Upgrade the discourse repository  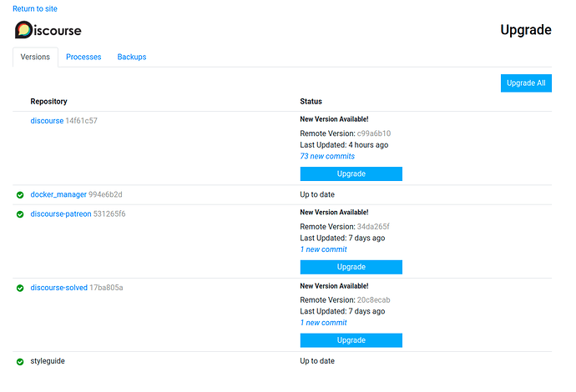[351, 174]
